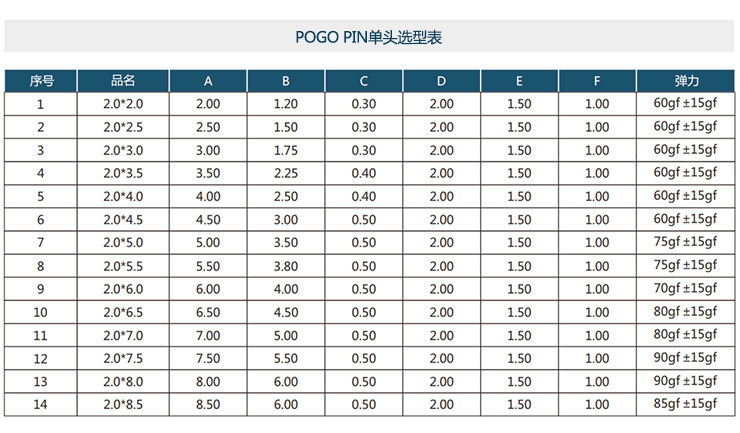740x433 pixels.
Task: Select column header F
Action: pos(597,80)
